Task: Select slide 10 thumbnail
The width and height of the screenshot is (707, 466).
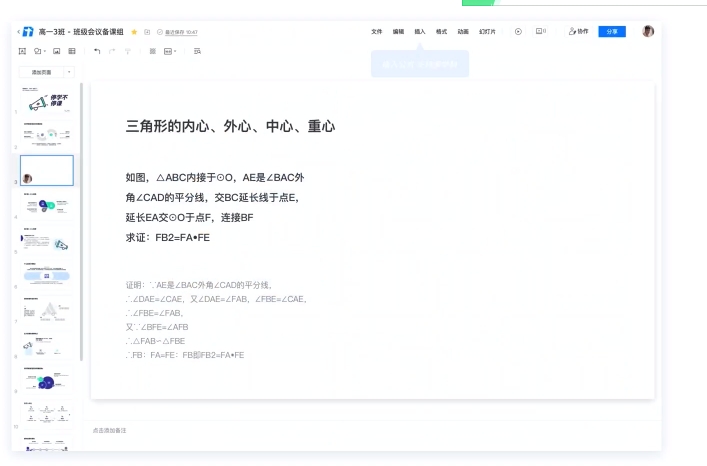Action: [47, 415]
